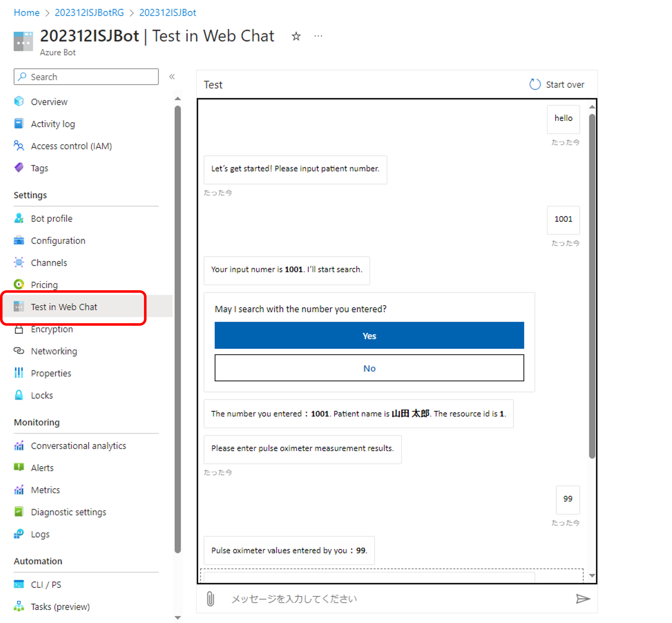Click the Tags icon in sidebar
This screenshot has height=623, width=672.
pyautogui.click(x=19, y=168)
